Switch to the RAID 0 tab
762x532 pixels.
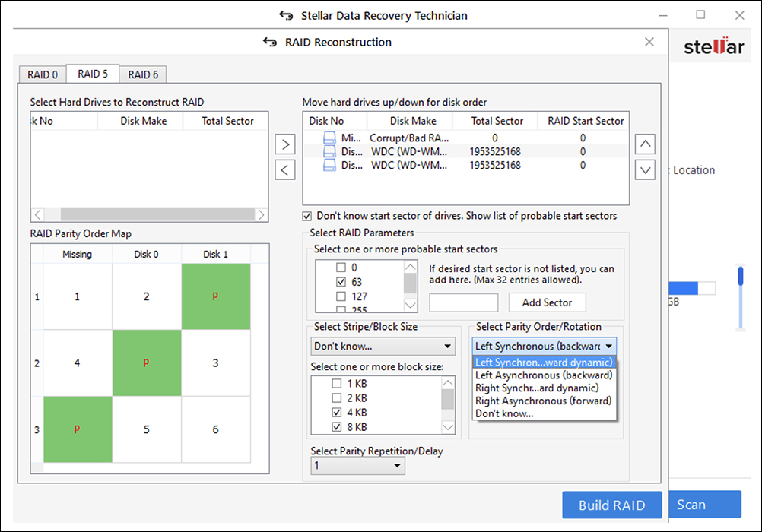point(43,74)
